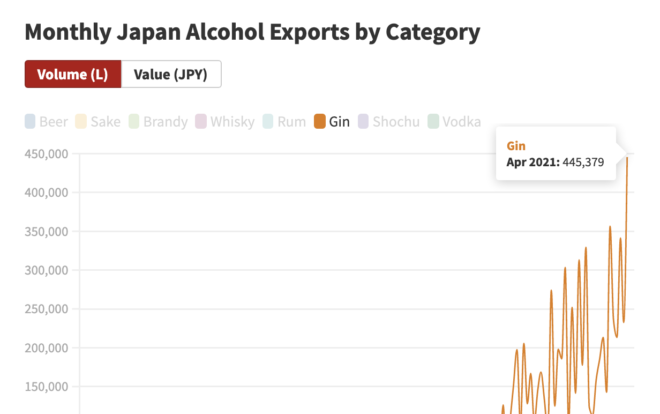
Task: Click the Beer legend color swatch
Action: 30,121
